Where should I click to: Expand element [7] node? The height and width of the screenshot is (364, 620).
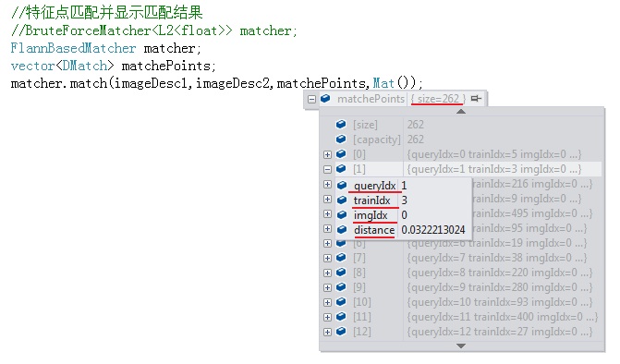pos(327,258)
